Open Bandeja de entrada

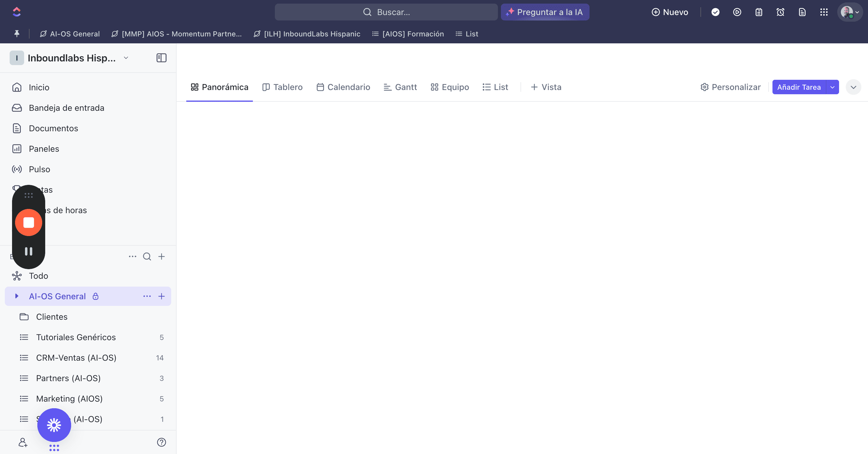pos(88,108)
